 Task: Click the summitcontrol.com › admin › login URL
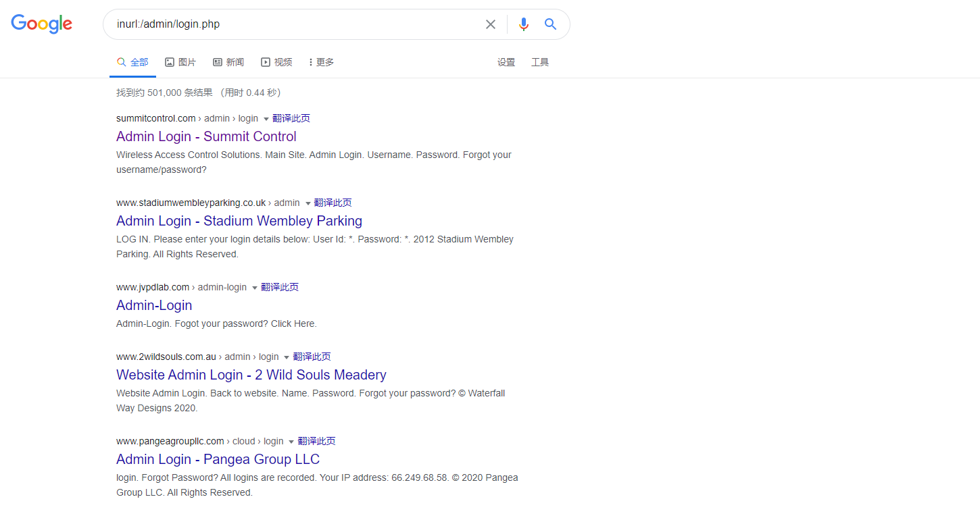[x=187, y=118]
